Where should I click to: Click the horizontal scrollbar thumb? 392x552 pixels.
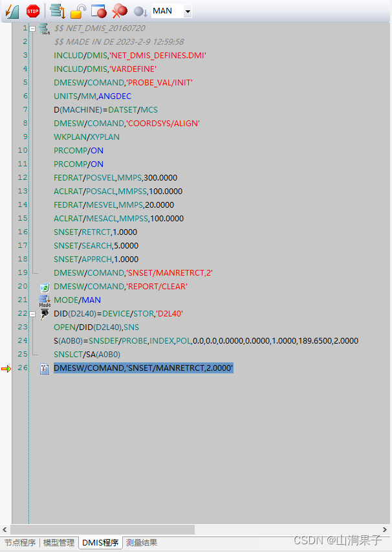(102, 529)
